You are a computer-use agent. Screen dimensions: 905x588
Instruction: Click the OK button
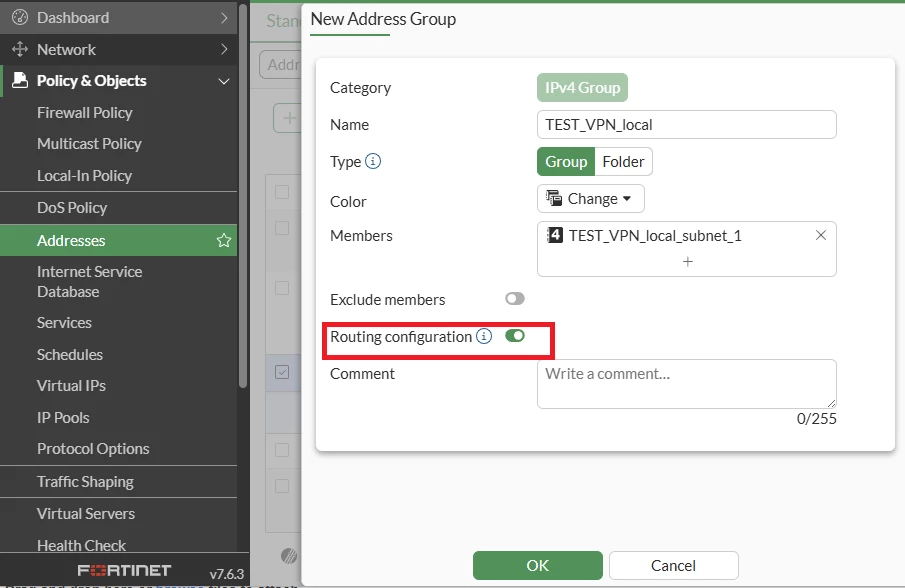click(x=537, y=565)
